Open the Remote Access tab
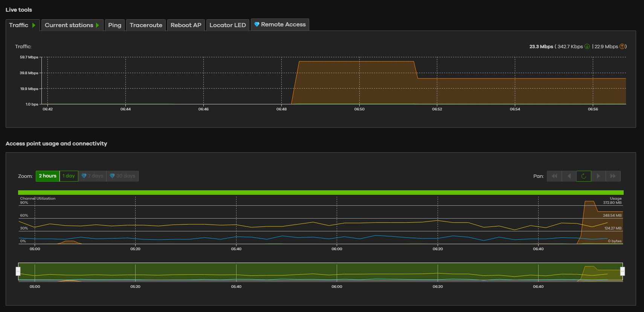The height and width of the screenshot is (312, 644). [x=280, y=24]
